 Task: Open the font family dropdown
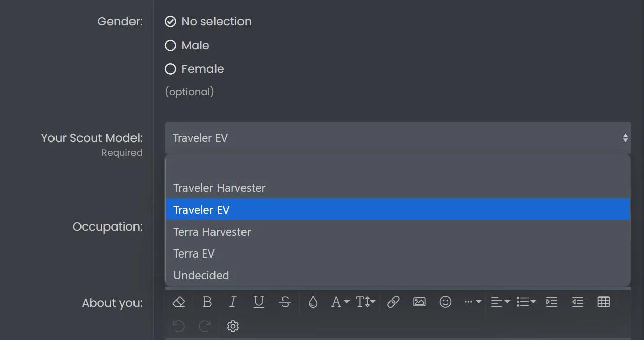tap(339, 302)
